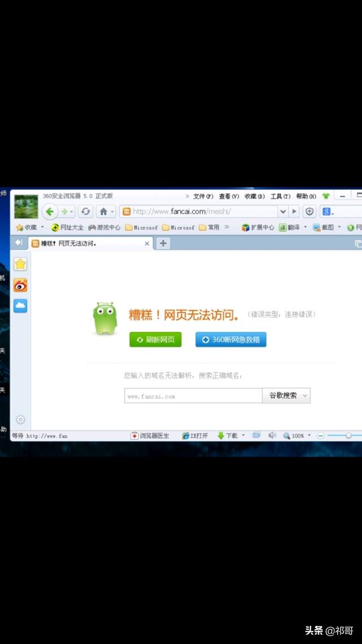The height and width of the screenshot is (644, 362).
Task: Open 网址大全 bookmark
Action: pos(68,227)
